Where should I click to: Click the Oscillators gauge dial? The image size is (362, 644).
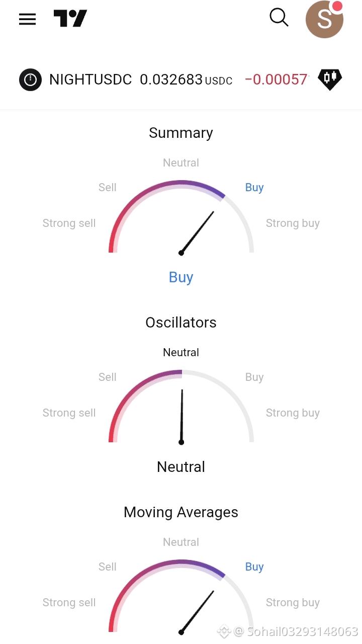181,407
